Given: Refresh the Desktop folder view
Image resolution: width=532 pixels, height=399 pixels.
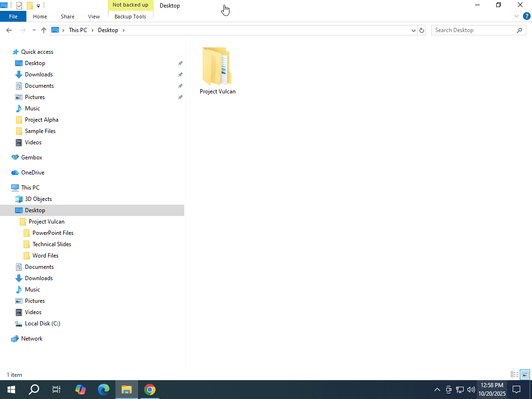Looking at the screenshot, I should click(422, 30).
